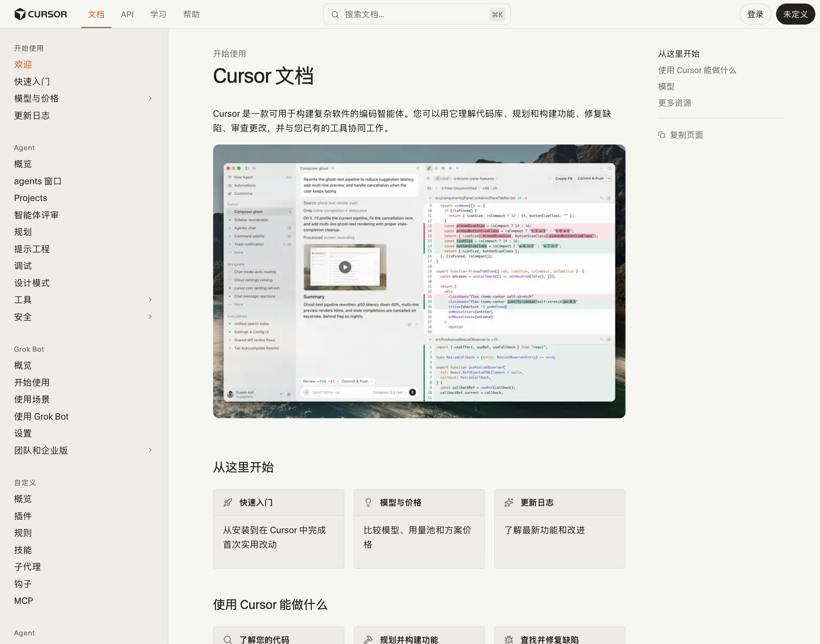Screen dimensions: 820x644
Task: Play the video in the screenshot preview
Action: (345, 267)
